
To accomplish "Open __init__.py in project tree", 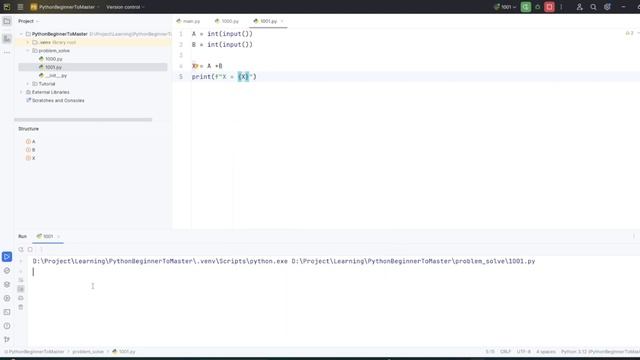I will click(x=53, y=76).
